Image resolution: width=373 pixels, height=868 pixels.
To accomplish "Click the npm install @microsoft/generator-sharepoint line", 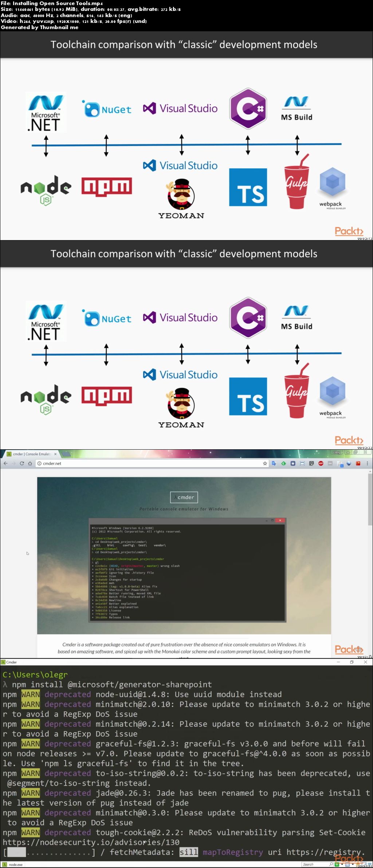I will [x=112, y=685].
